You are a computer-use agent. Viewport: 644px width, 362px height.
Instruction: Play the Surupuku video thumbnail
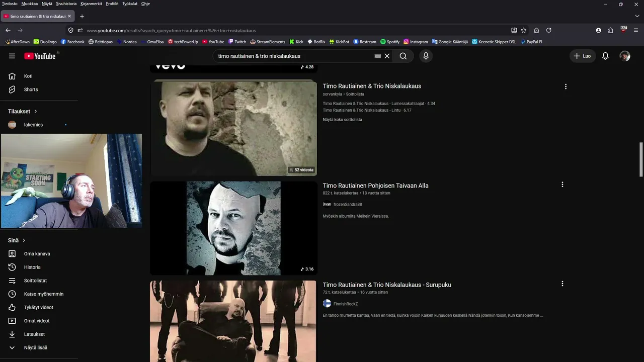[233, 321]
